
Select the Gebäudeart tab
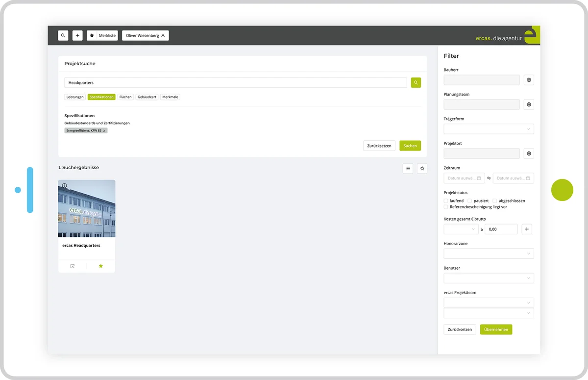point(147,97)
